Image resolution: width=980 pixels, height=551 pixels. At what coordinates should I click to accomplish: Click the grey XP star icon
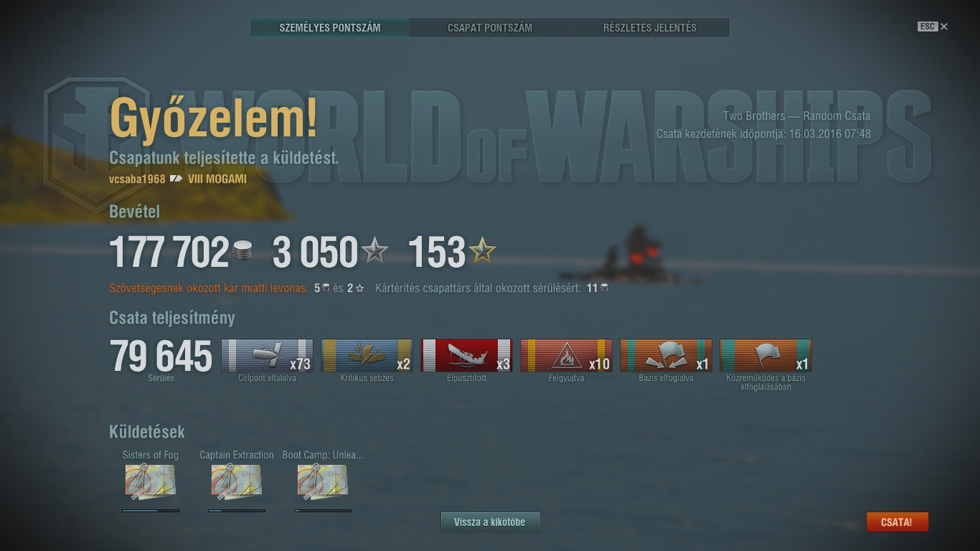(x=374, y=251)
